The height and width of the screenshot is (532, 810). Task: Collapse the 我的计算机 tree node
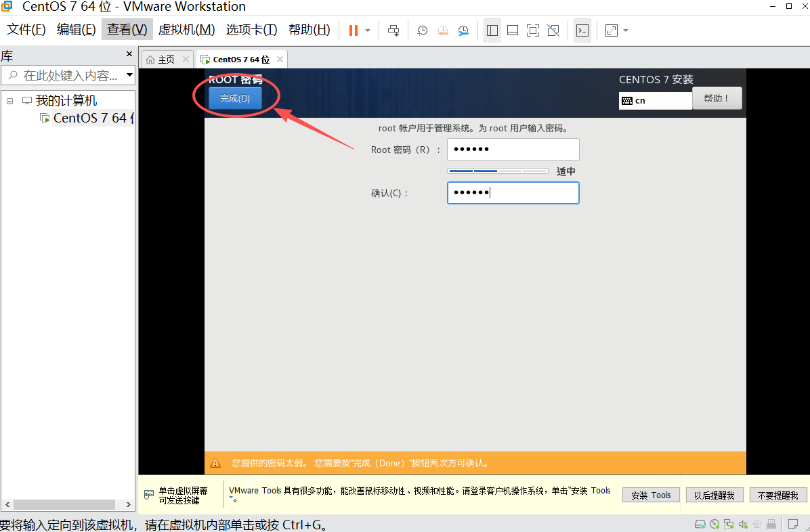9,101
